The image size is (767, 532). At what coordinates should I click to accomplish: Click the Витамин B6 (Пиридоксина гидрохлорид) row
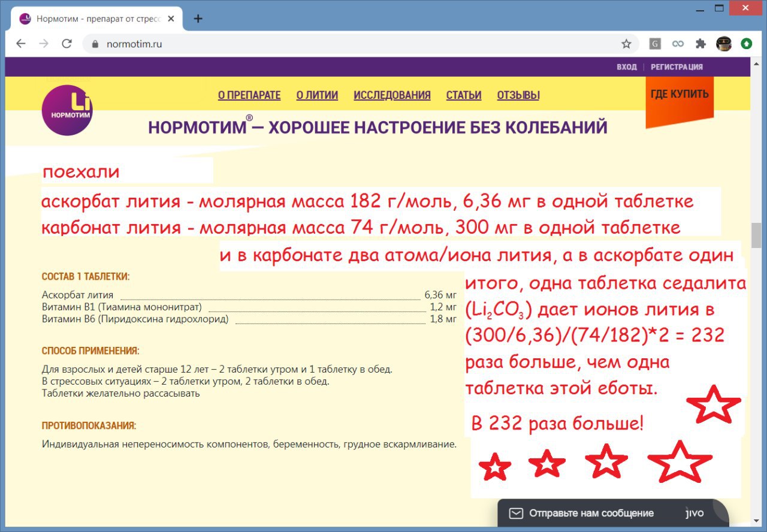[x=249, y=319]
